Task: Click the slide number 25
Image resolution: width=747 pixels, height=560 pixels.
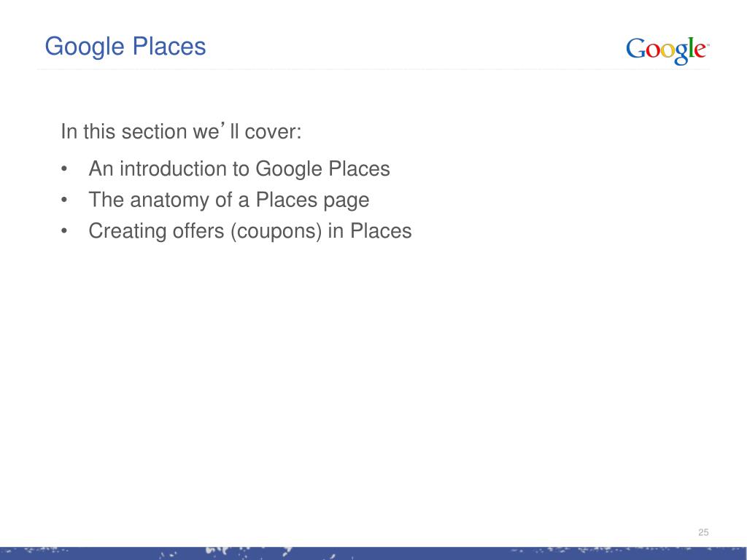Action: point(703,532)
